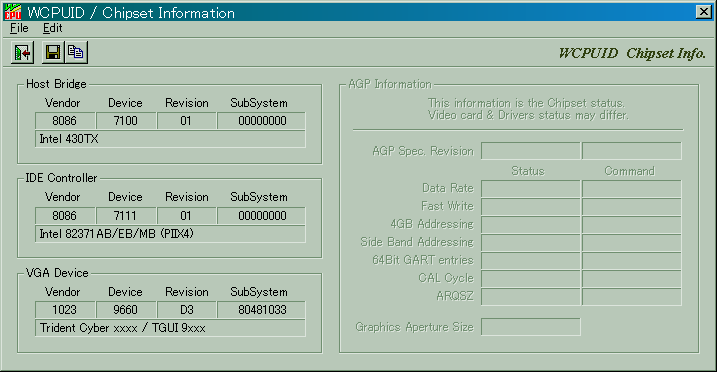
Task: Click the VGA Device Vendor field 1023
Action: point(65,310)
